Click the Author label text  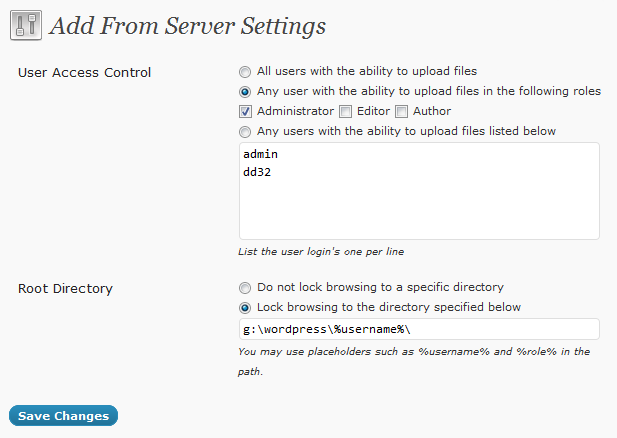432,111
